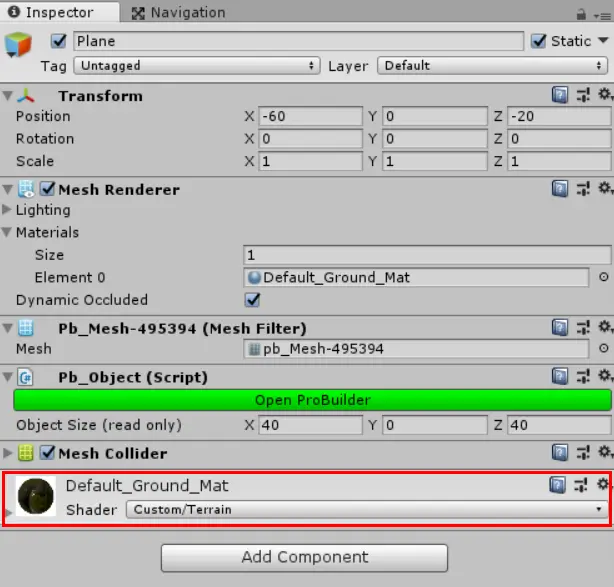Click the Mesh Filter component icon
The height and width of the screenshot is (587, 614).
(26, 328)
